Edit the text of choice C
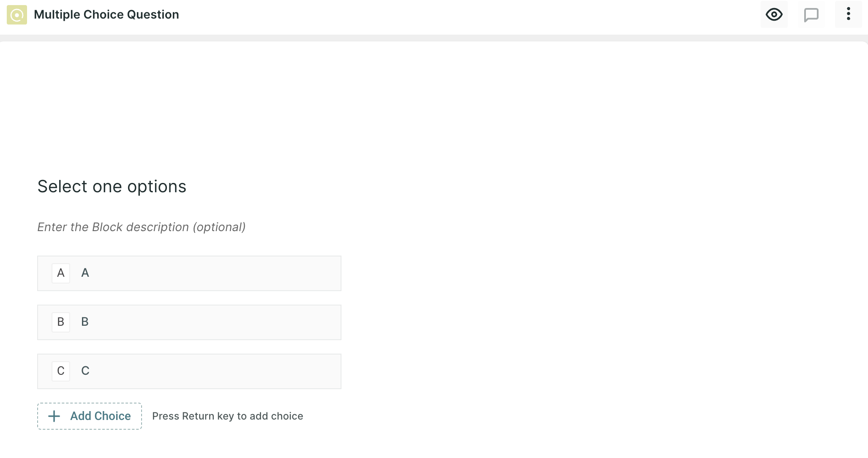This screenshot has width=868, height=458. click(85, 371)
